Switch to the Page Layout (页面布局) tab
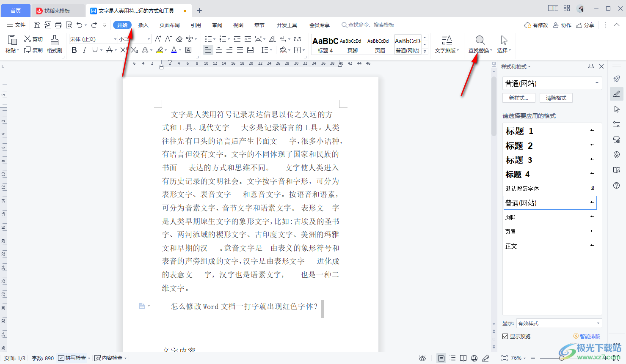The height and width of the screenshot is (364, 626). 170,25
